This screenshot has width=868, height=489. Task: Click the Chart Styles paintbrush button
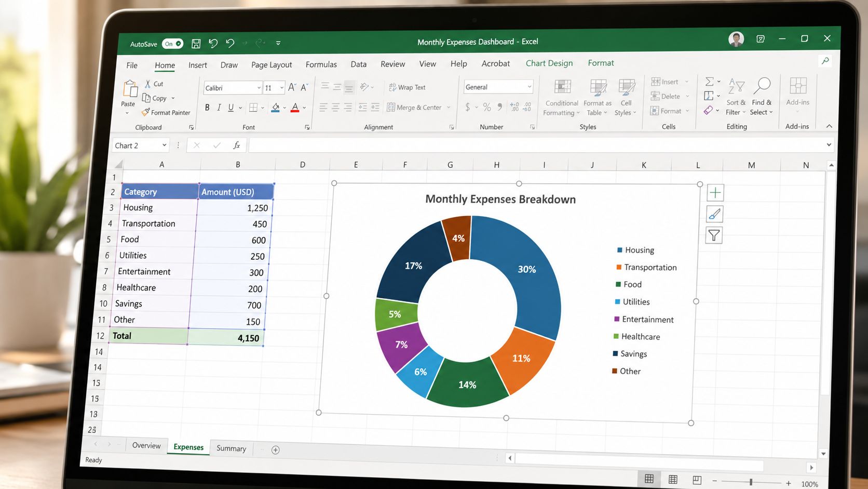714,214
